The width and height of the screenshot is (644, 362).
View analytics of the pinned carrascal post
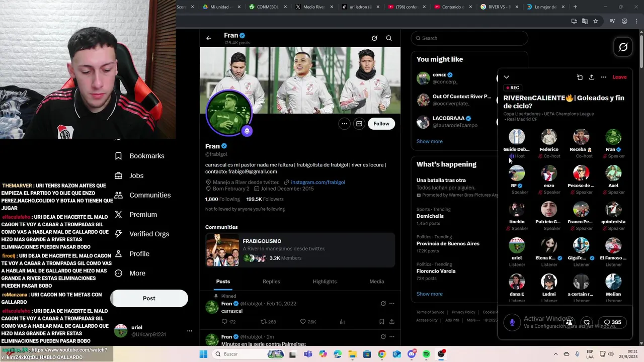point(342,322)
